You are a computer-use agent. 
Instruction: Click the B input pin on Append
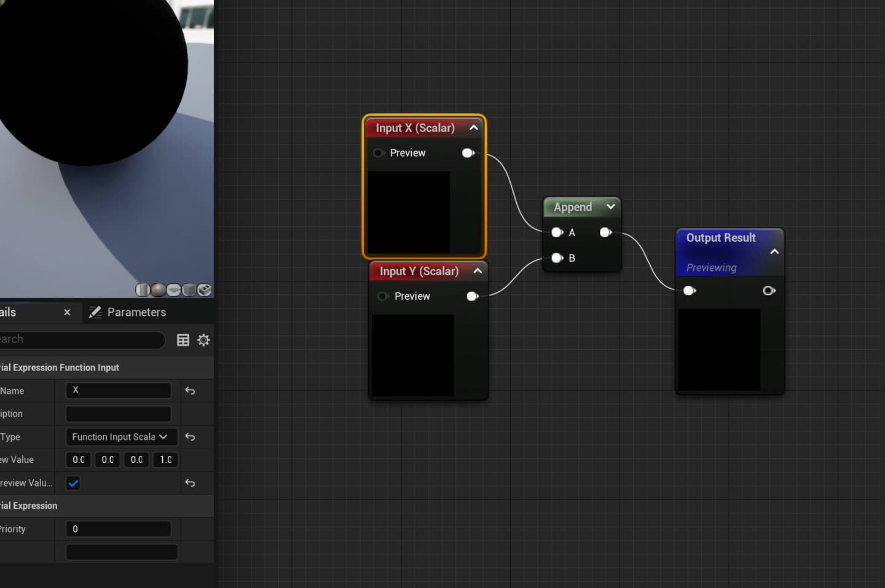point(557,258)
